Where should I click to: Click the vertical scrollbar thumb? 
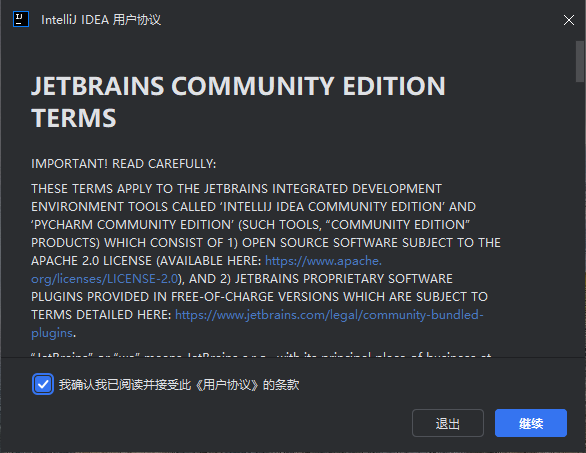pyautogui.click(x=580, y=61)
